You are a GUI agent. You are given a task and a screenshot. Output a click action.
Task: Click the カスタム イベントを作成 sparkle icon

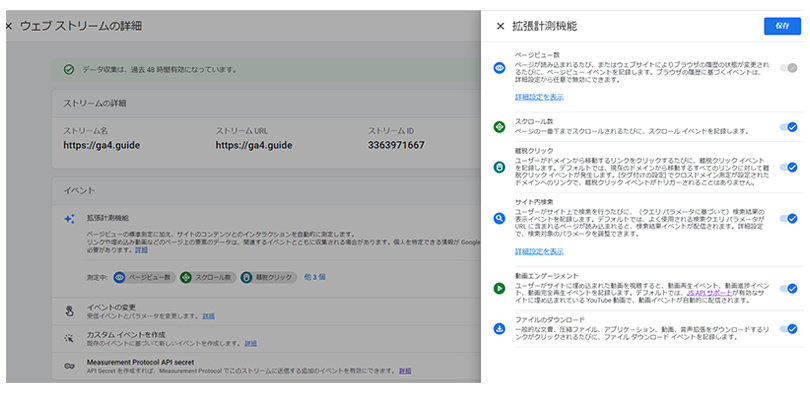(x=69, y=339)
